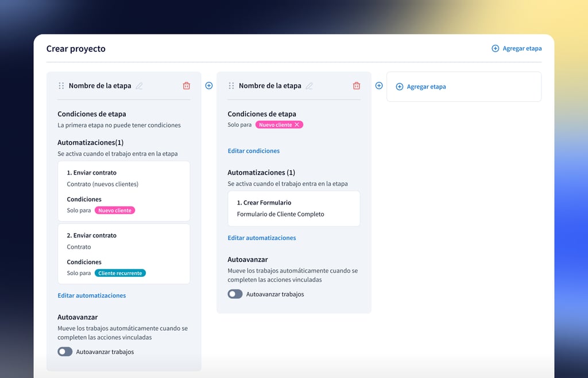Select the second Enviar contrato automation card
The width and height of the screenshot is (588, 378).
coord(123,253)
